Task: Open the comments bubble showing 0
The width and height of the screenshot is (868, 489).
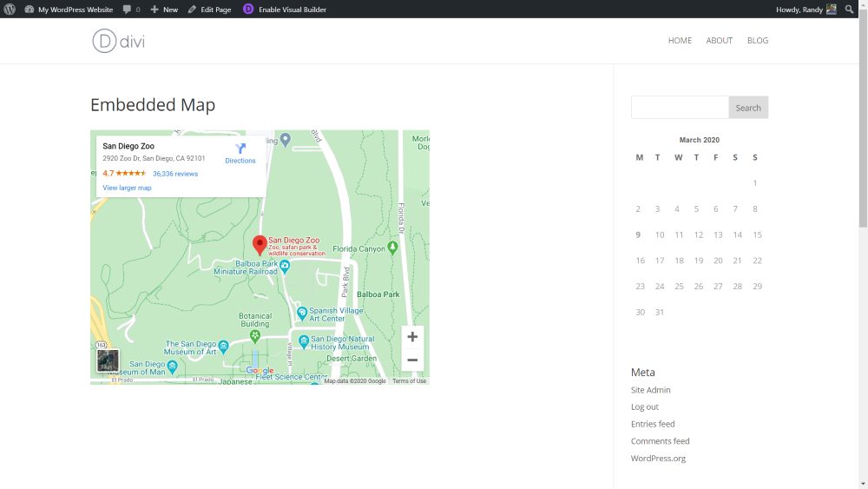Action: tap(131, 10)
